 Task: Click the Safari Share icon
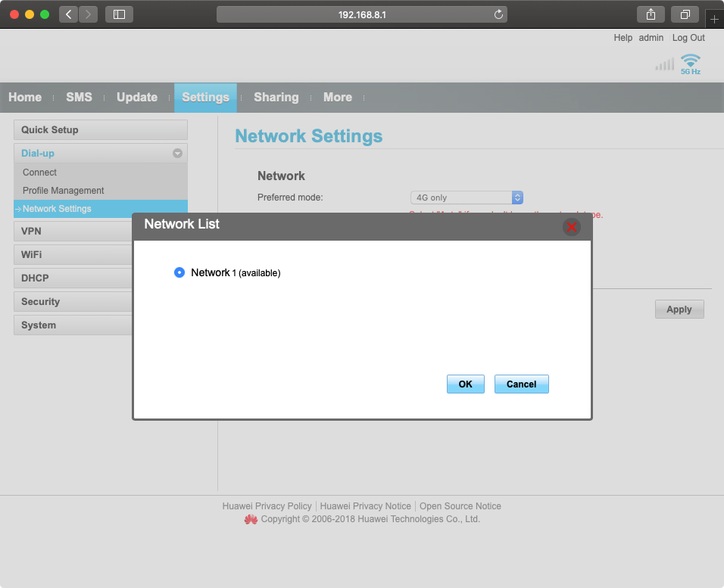coord(651,14)
